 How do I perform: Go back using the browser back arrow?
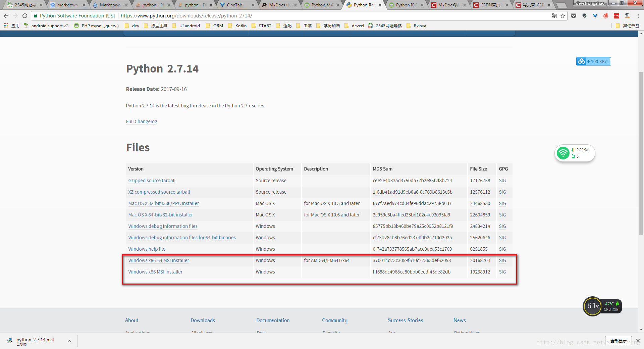[6, 16]
